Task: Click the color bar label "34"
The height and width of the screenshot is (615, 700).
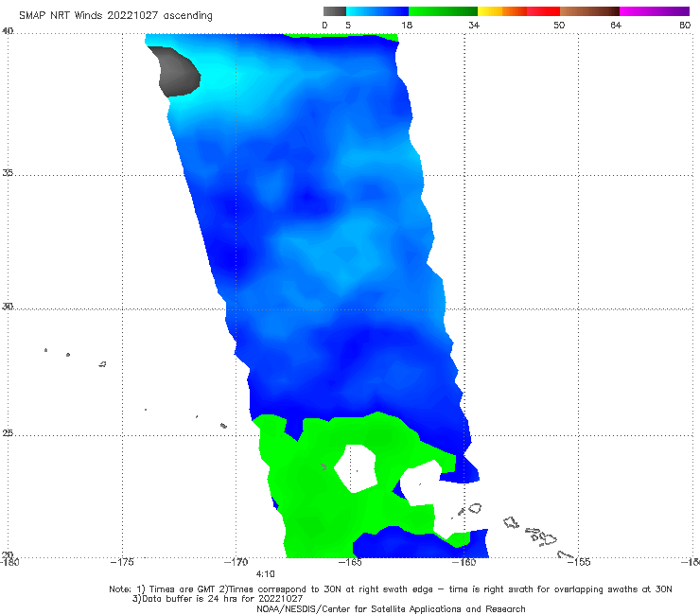Action: [474, 25]
